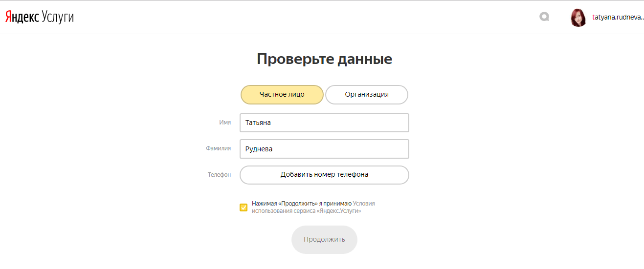Click the Фамилия field label

pos(218,148)
